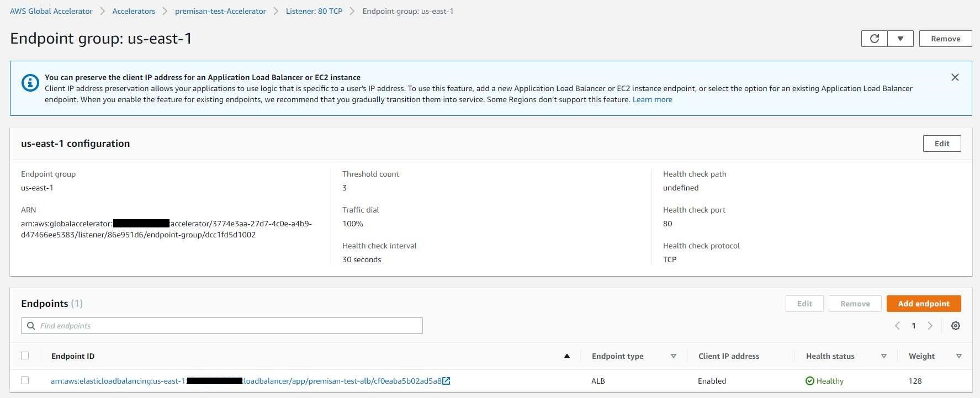The height and width of the screenshot is (398, 980).
Task: Click the Threshold count value 3
Action: (x=345, y=188)
